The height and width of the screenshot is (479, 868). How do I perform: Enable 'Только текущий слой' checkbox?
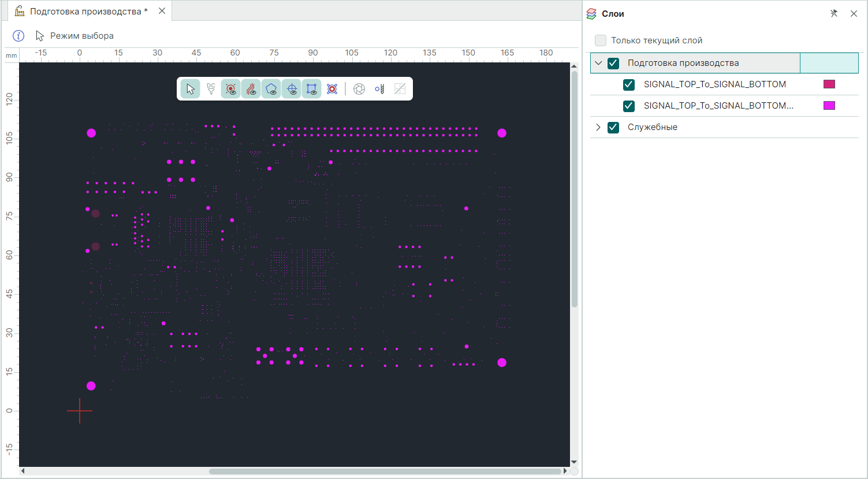[601, 40]
